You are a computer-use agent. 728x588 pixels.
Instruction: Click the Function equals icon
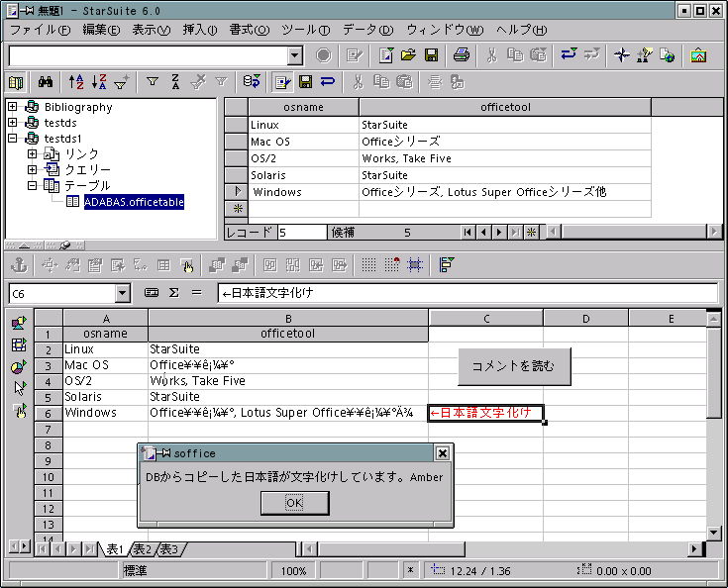tap(197, 293)
